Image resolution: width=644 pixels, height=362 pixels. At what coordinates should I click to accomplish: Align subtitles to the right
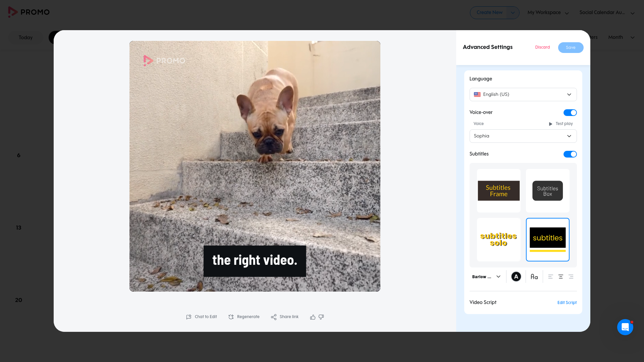tap(571, 277)
